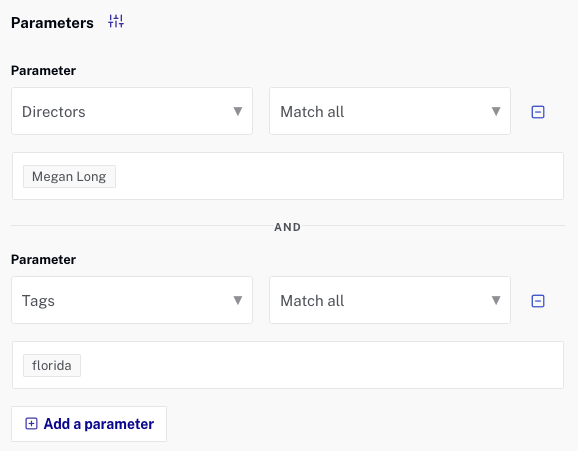578x451 pixels.
Task: Remove the Tags parameter with minus icon
Action: pos(538,301)
